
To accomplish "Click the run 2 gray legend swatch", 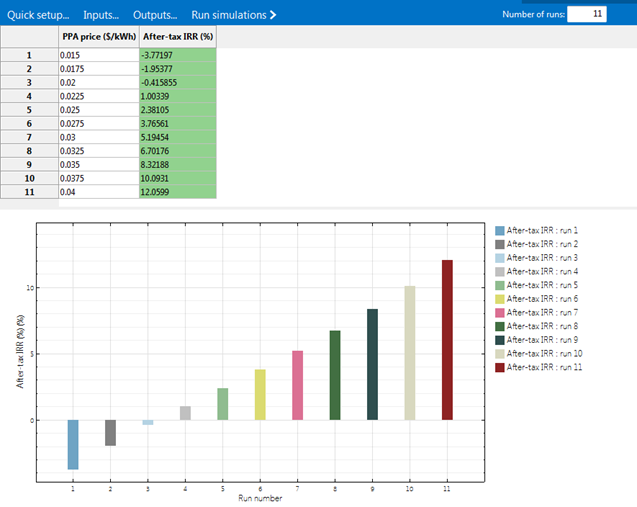I will click(x=500, y=244).
